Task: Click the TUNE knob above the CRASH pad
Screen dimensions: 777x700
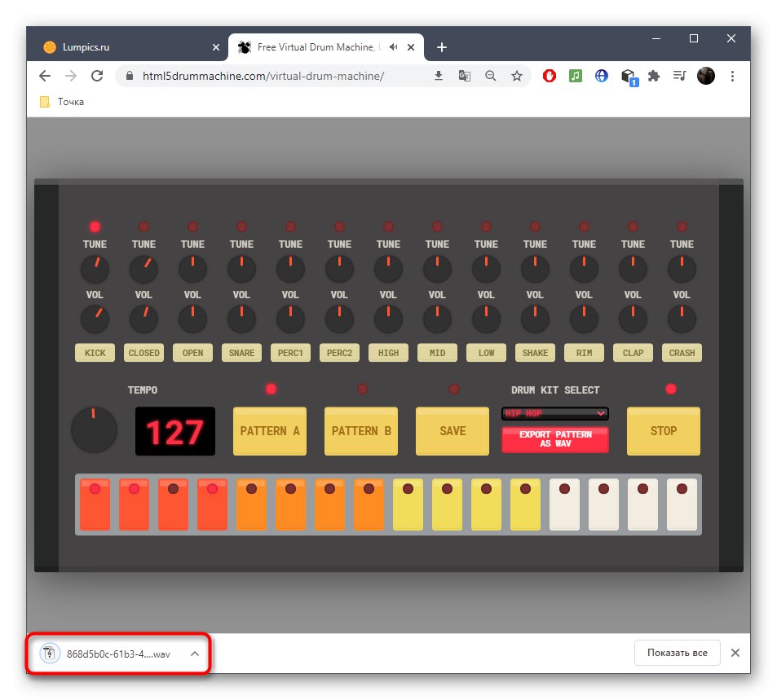Action: [x=682, y=268]
